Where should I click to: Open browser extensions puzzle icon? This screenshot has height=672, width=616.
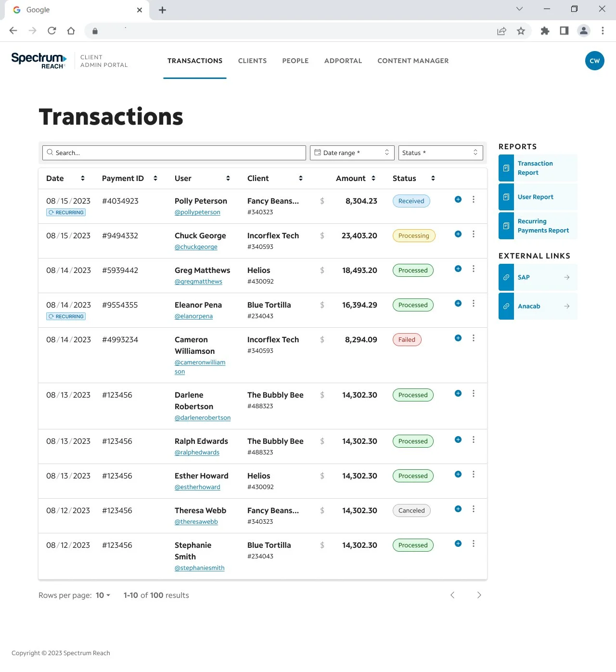pyautogui.click(x=545, y=31)
